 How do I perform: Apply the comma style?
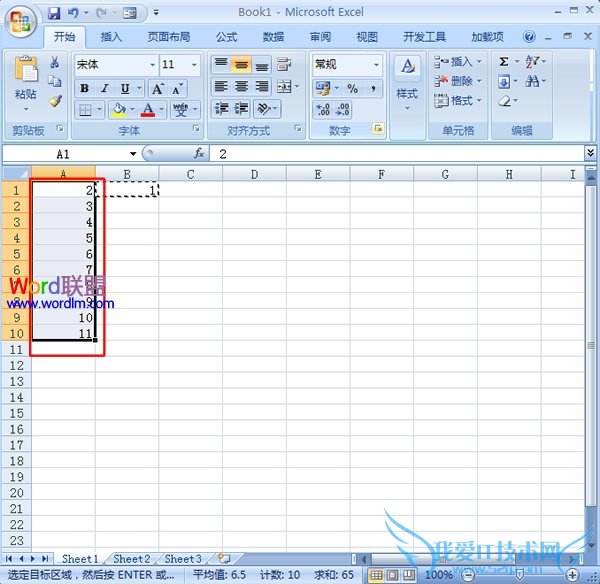[x=373, y=89]
